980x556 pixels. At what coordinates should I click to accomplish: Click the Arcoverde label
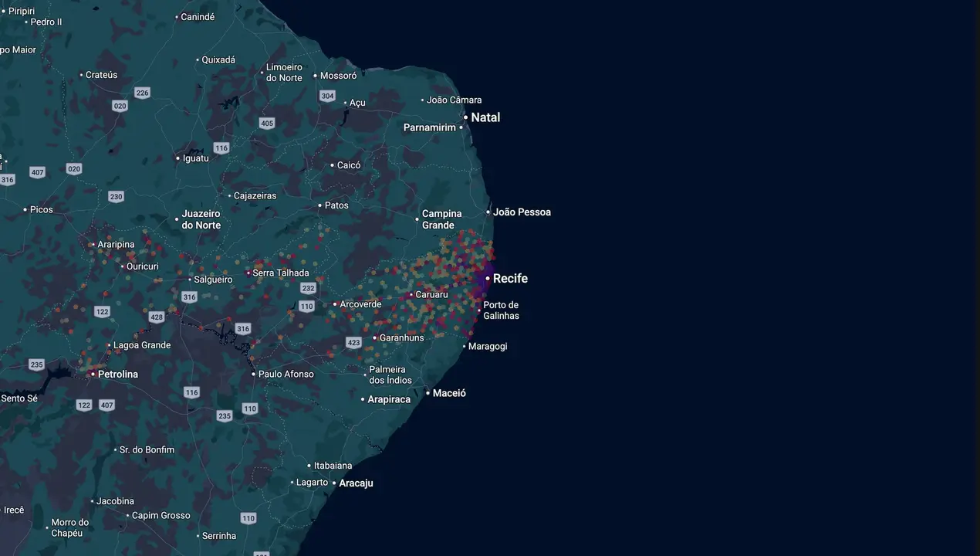[360, 304]
